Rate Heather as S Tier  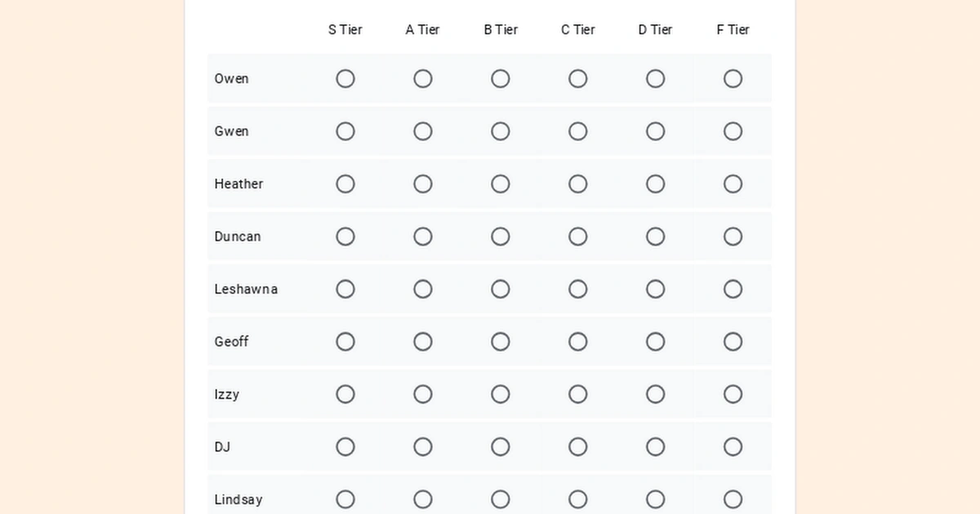point(345,184)
